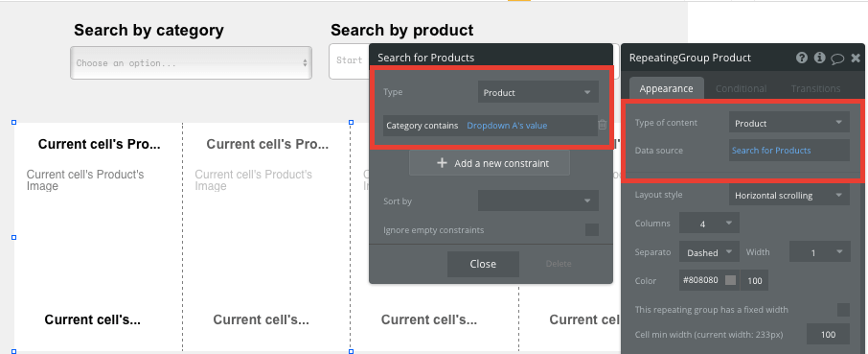
Task: Toggle Ignore empty constraints checkbox
Action: click(x=592, y=229)
